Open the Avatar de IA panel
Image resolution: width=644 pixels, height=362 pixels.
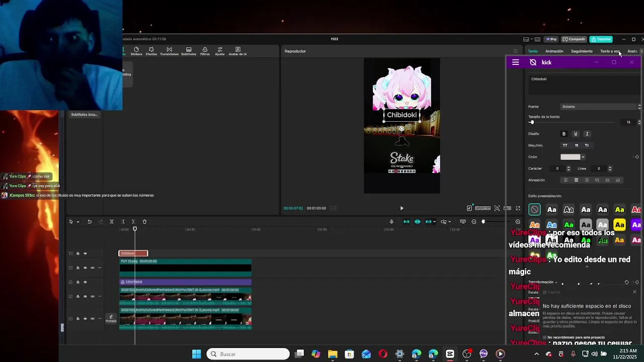[237, 51]
